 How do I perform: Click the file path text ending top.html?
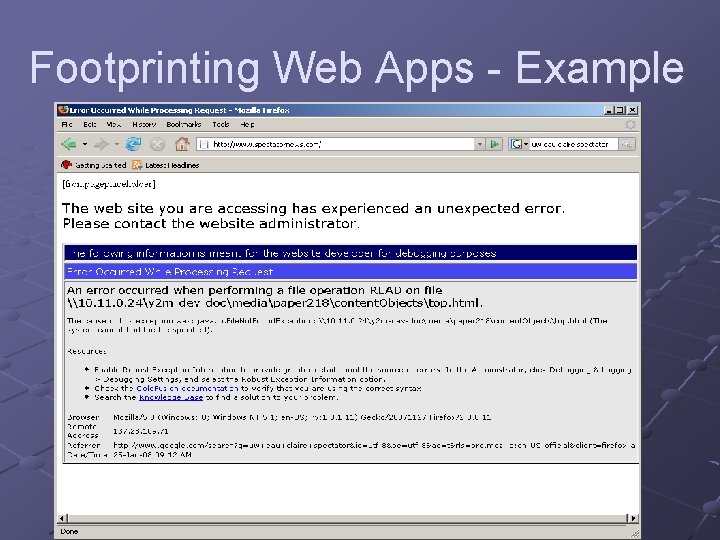click(x=275, y=303)
